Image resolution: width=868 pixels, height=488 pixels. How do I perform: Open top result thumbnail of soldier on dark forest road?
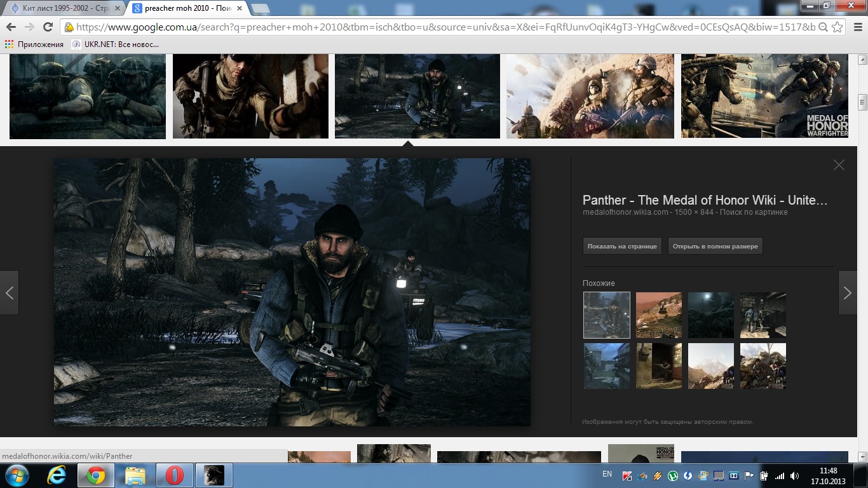point(417,96)
